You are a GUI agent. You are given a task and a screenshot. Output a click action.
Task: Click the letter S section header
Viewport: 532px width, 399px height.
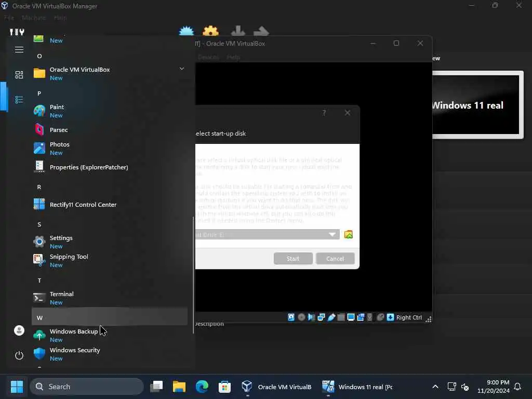click(x=110, y=223)
